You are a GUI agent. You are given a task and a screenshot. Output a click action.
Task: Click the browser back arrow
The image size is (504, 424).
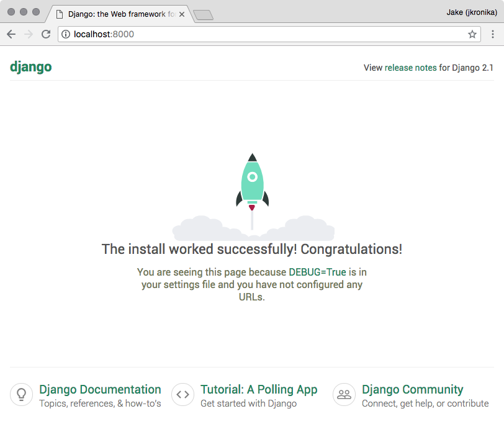click(x=11, y=34)
